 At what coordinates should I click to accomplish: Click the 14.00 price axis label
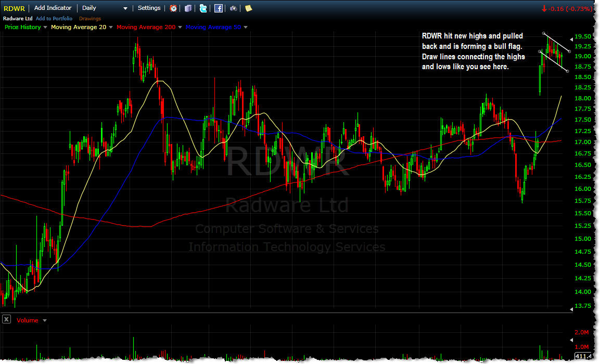click(583, 292)
